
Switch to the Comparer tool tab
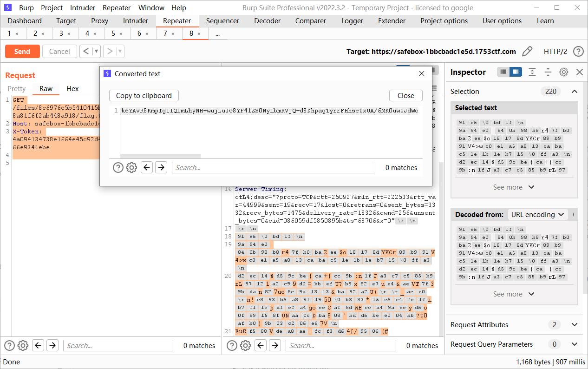311,21
